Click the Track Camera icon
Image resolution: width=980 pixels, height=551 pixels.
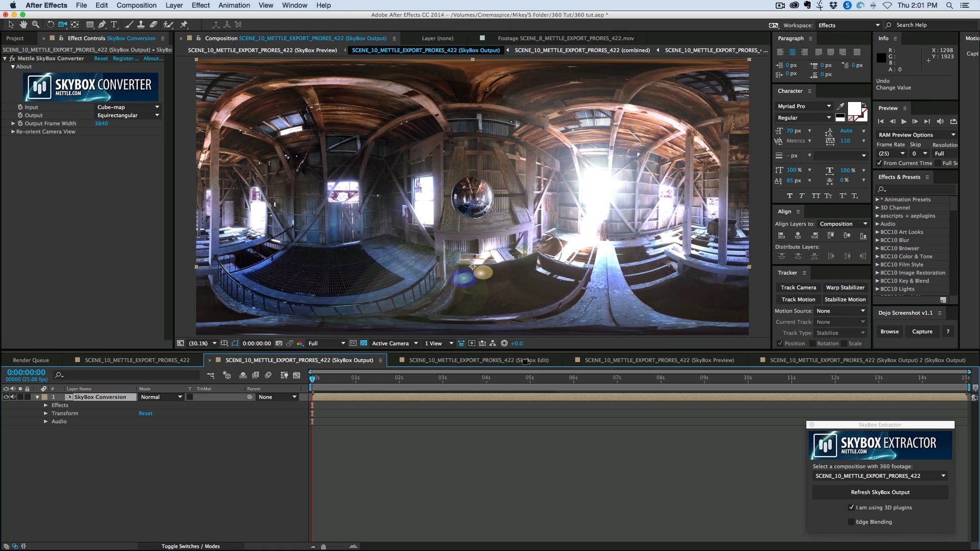pyautogui.click(x=798, y=287)
